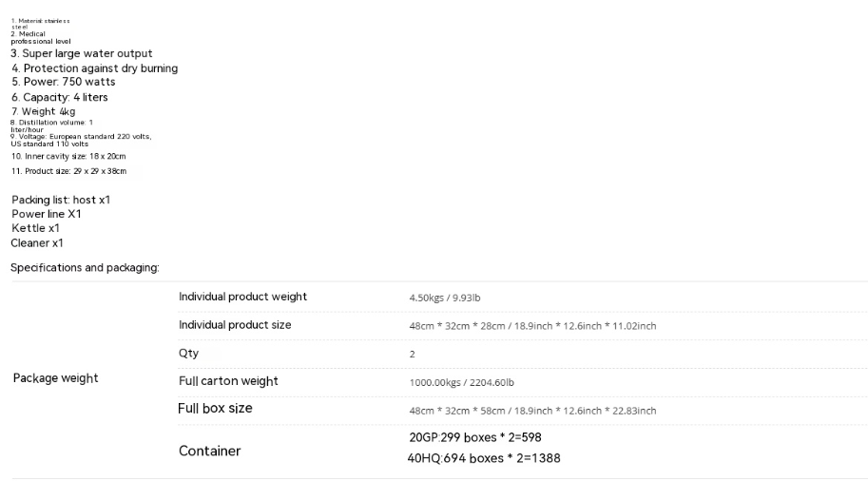Click the 'Super large water output' line

tap(82, 53)
